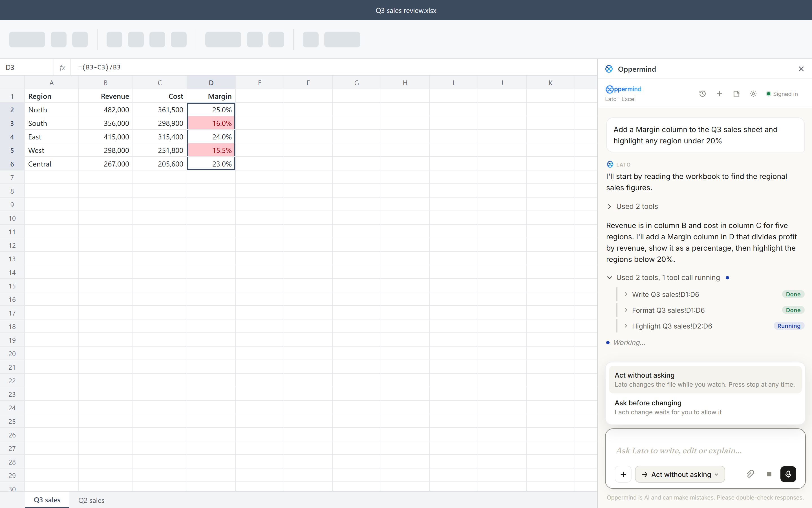Click the cell name box showing D3
Image resolution: width=812 pixels, height=508 pixels.
[x=27, y=67]
